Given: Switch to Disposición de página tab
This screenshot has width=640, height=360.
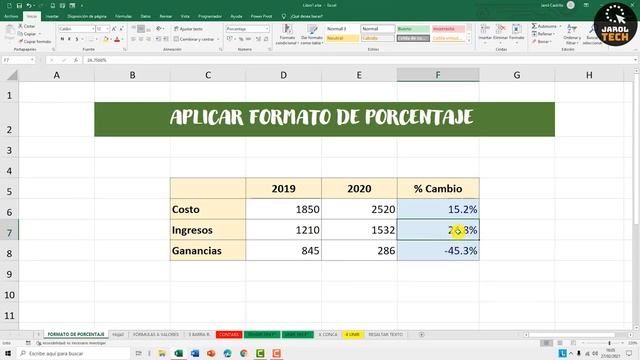Looking at the screenshot, I should tap(87, 16).
